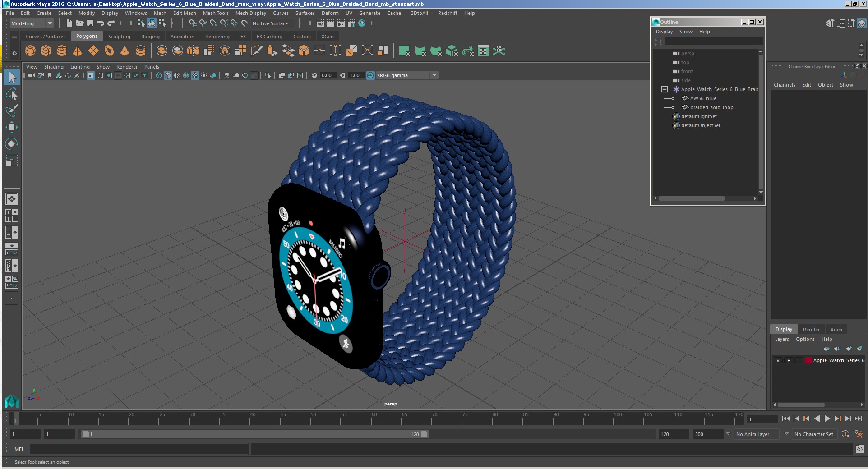
Task: Toggle the view color management button
Action: (370, 75)
